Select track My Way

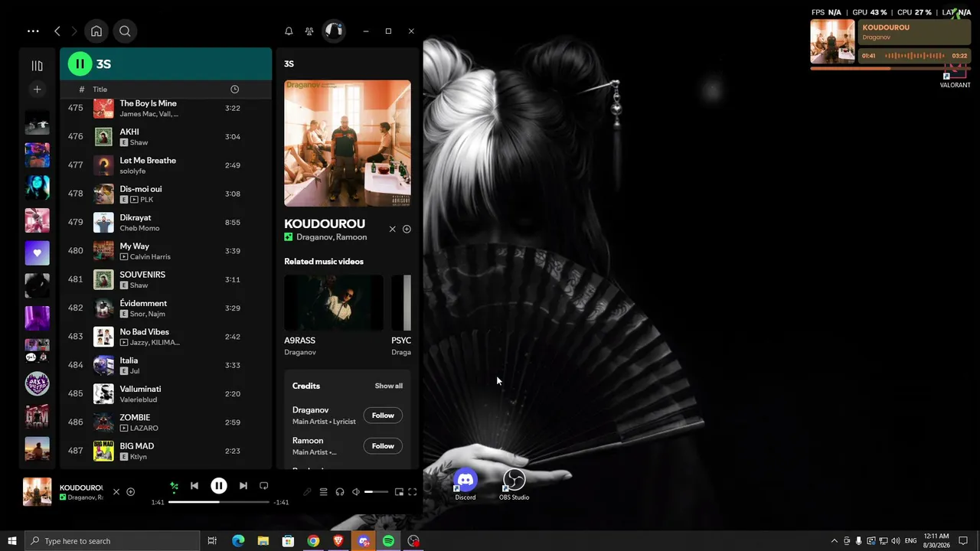(166, 251)
